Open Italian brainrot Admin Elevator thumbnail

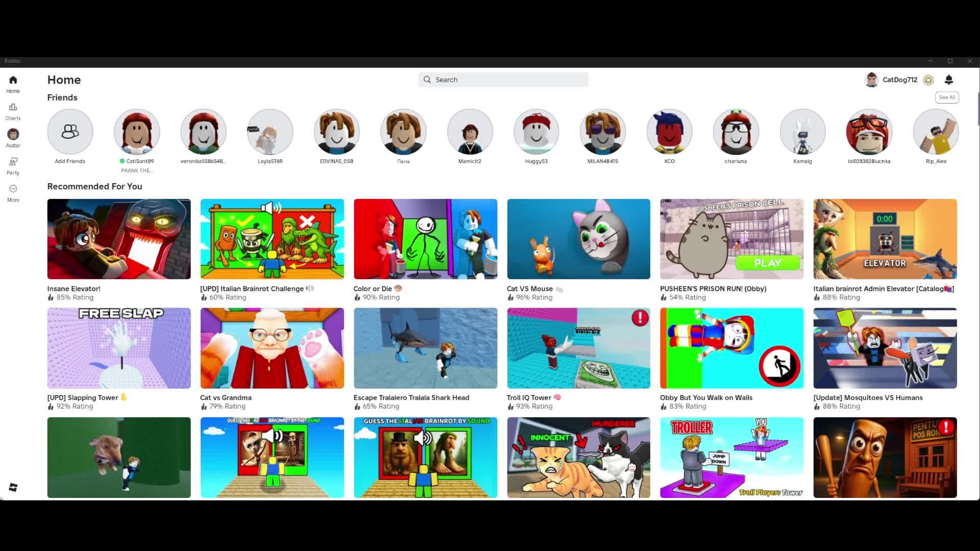[885, 239]
